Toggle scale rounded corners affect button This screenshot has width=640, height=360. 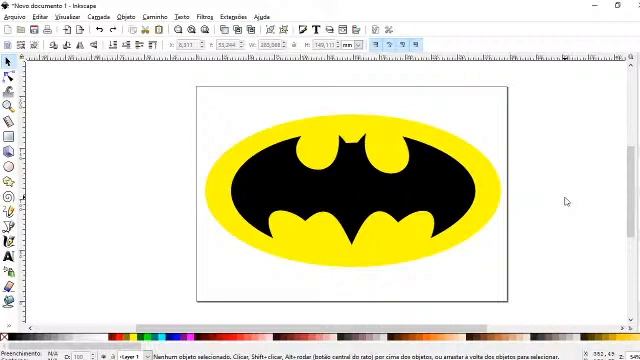pos(389,44)
